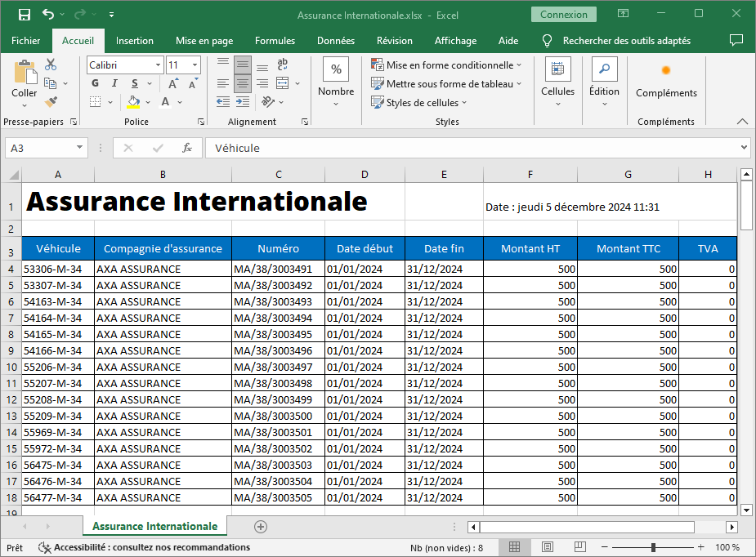Toggle italic formatting I

point(114,83)
